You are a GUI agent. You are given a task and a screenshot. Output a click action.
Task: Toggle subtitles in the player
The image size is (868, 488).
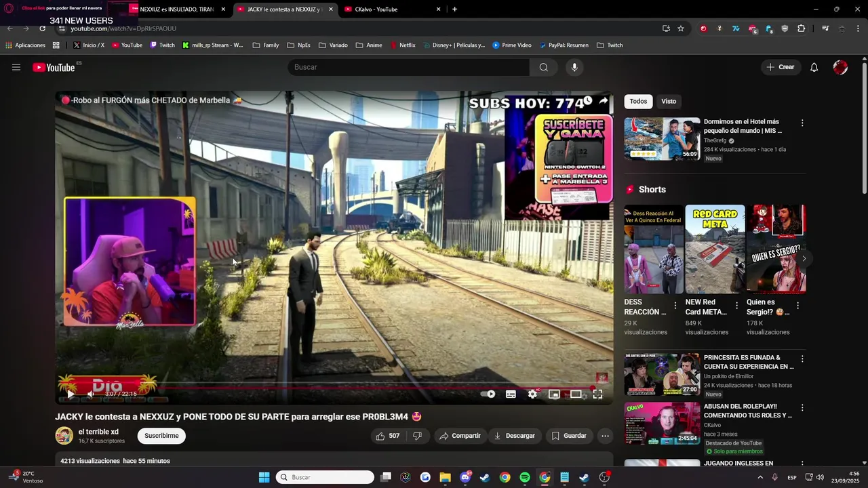(x=511, y=394)
